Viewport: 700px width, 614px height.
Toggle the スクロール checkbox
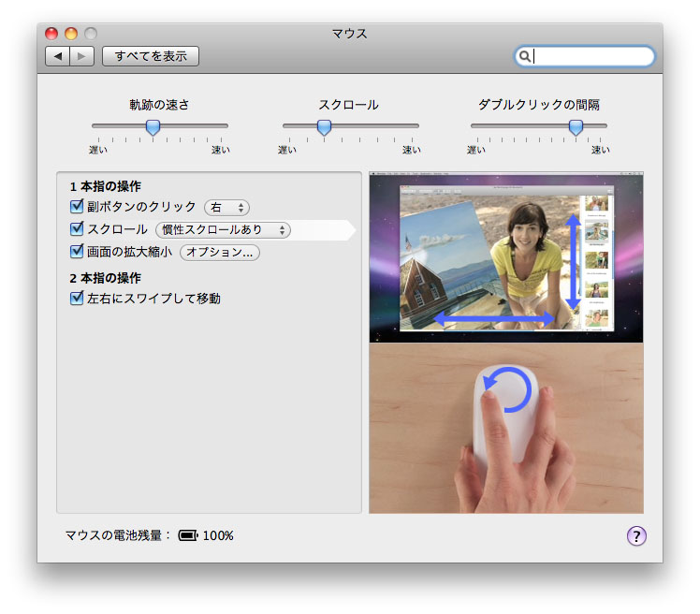point(78,229)
